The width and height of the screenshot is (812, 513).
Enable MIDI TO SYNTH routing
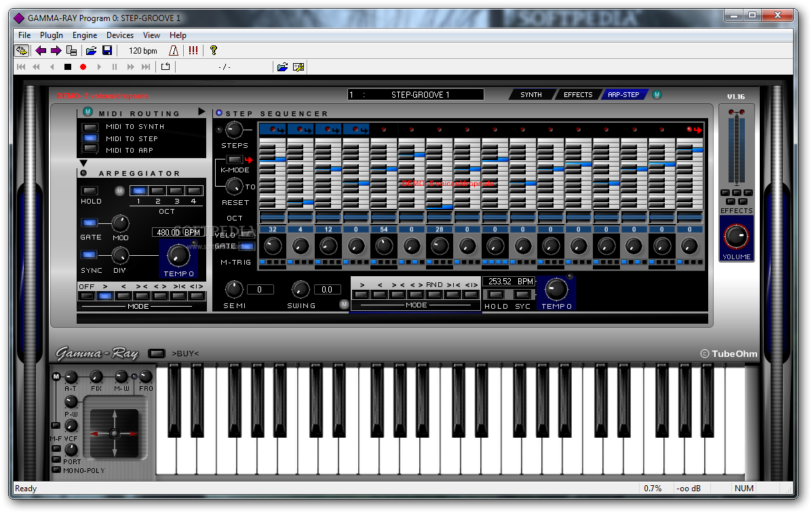click(x=90, y=127)
